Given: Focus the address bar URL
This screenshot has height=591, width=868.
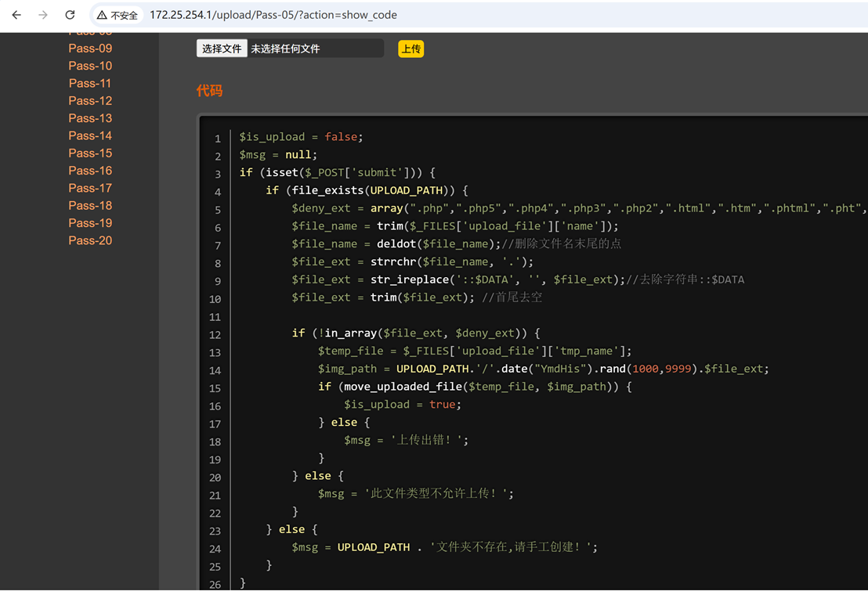Looking at the screenshot, I should [273, 15].
